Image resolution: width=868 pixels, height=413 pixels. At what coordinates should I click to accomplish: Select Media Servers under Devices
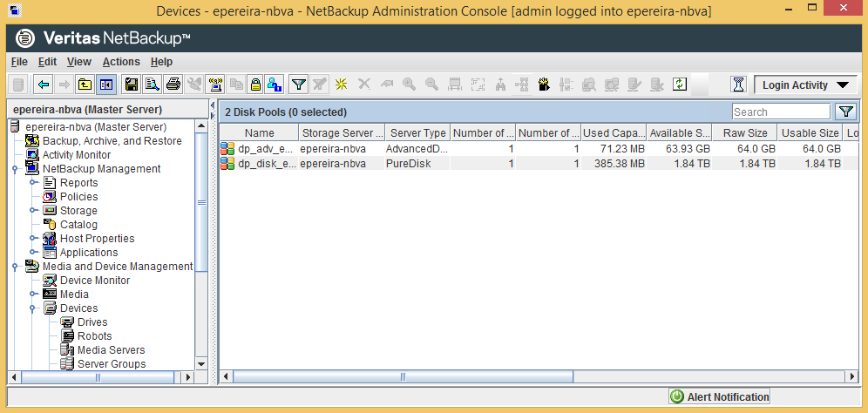pos(111,350)
